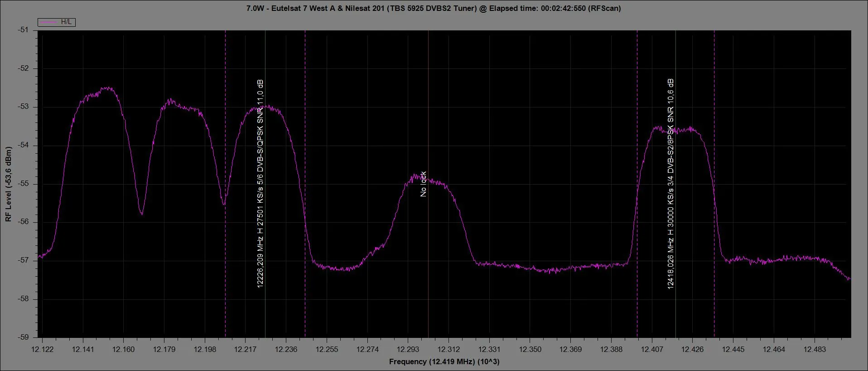Image resolution: width=868 pixels, height=371 pixels.
Task: Select the chart title mentioning Eutelsat 7 West A
Action: point(434,8)
